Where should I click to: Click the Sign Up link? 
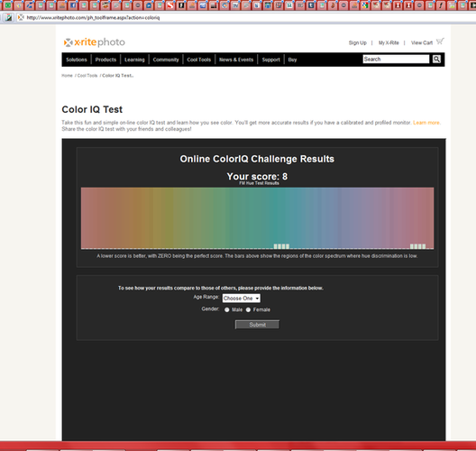click(358, 42)
